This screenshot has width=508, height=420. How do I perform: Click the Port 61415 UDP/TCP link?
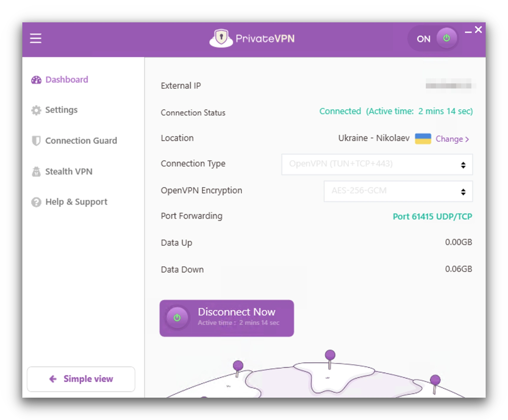tap(432, 217)
